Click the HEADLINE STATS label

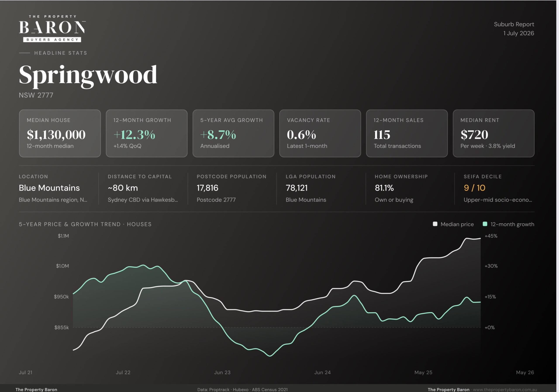coord(61,53)
